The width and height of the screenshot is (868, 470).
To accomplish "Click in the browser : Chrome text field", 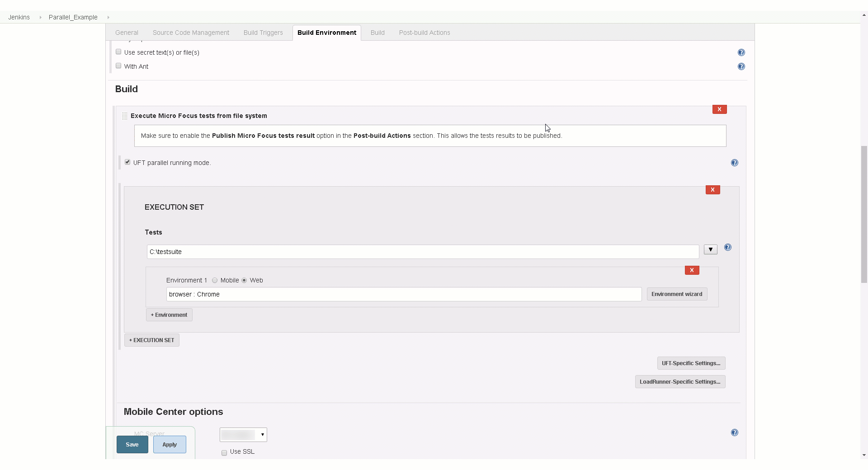I will (x=403, y=294).
